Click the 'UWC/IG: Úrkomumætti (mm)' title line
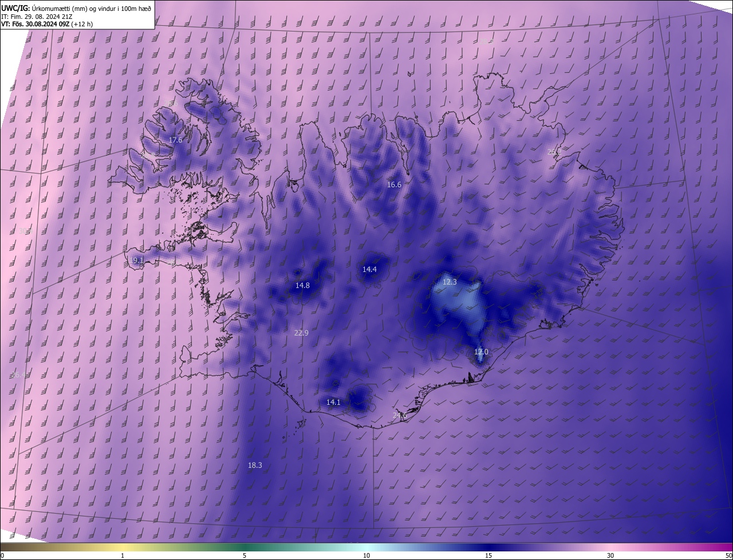This screenshot has width=733, height=560. [x=76, y=7]
